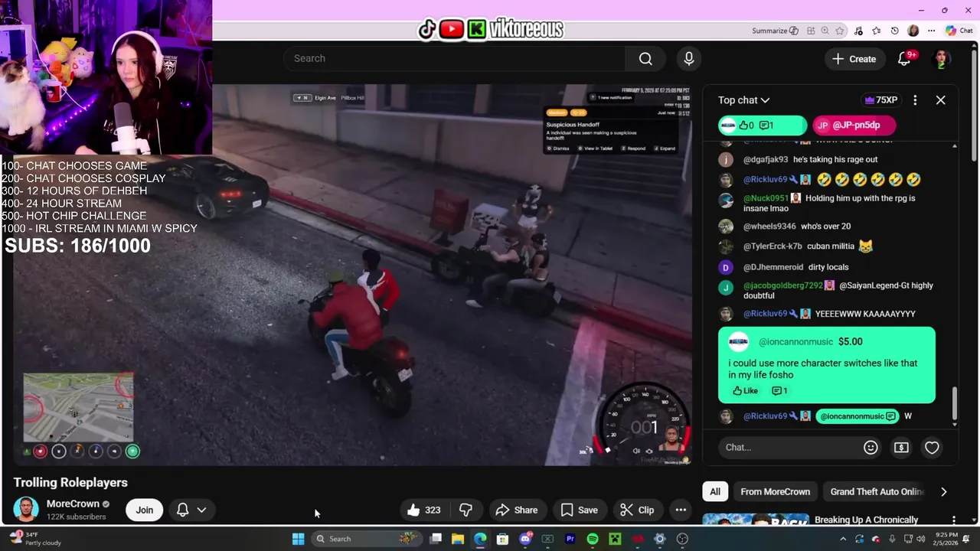This screenshot has height=551, width=980.
Task: Click the Join membership button
Action: (x=145, y=510)
